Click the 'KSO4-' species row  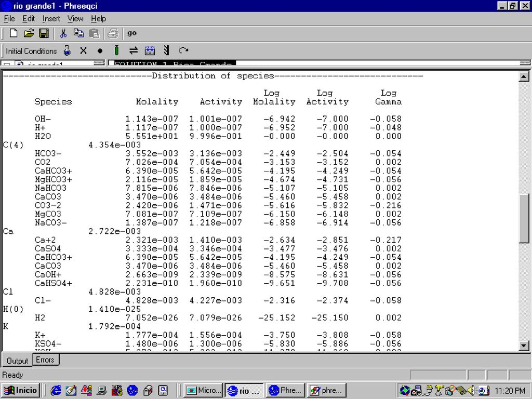pos(218,344)
